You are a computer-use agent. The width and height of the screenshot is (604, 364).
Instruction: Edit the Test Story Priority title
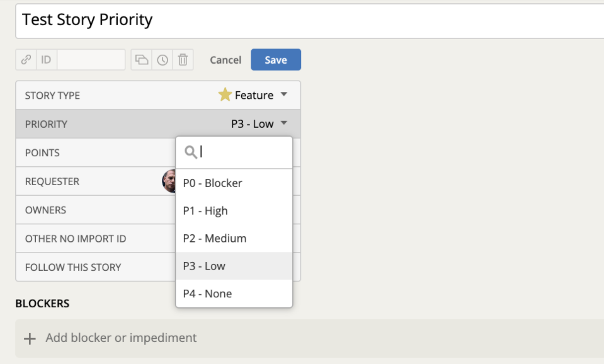(310, 20)
